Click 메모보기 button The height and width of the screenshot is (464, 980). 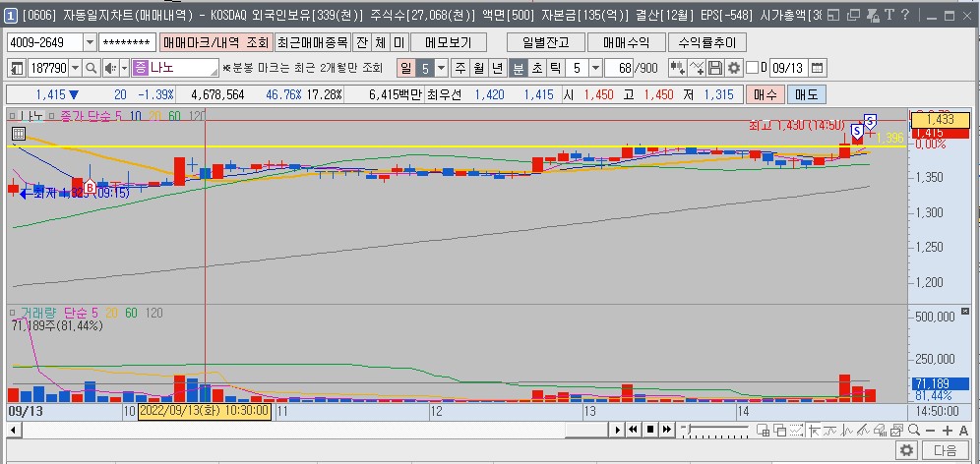click(x=448, y=42)
